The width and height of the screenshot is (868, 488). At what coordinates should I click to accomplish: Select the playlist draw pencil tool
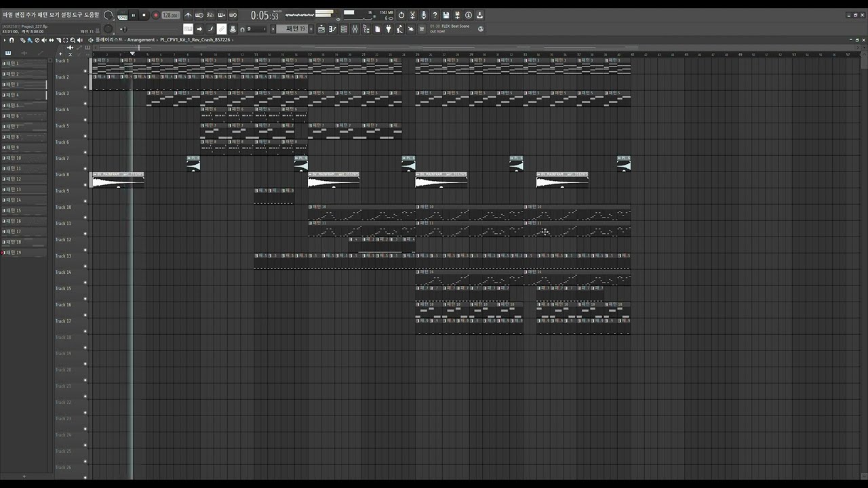click(22, 40)
